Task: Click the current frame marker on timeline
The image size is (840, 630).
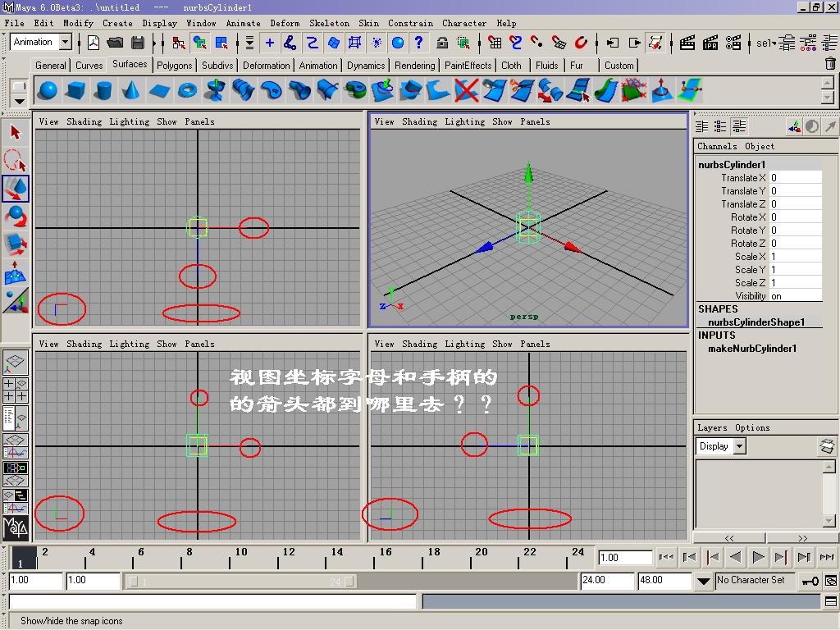Action: pos(24,557)
